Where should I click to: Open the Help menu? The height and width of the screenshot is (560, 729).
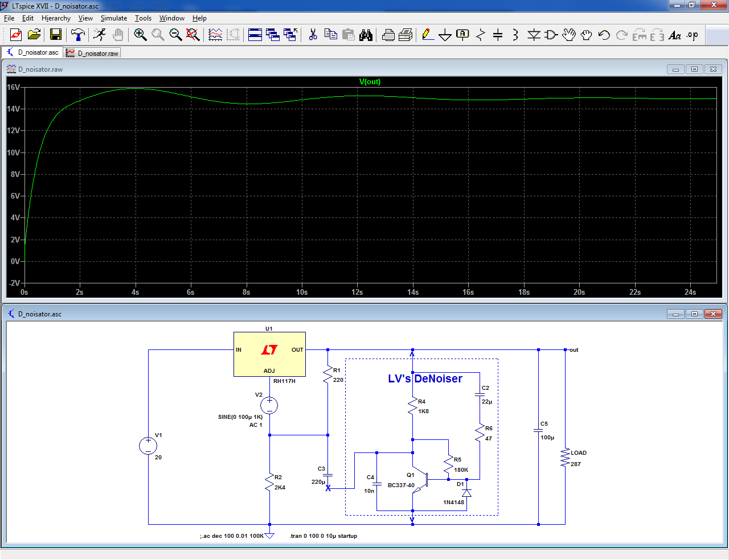[199, 18]
